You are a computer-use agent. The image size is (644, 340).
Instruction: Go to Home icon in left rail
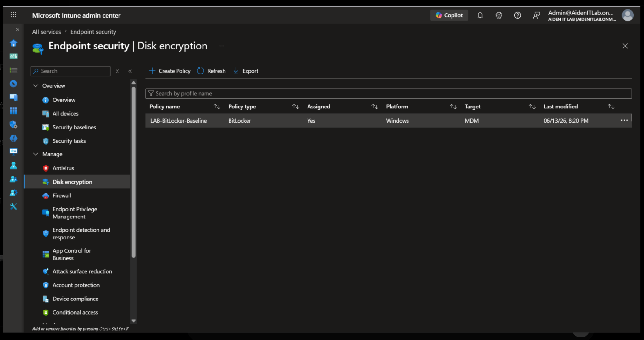[13, 43]
